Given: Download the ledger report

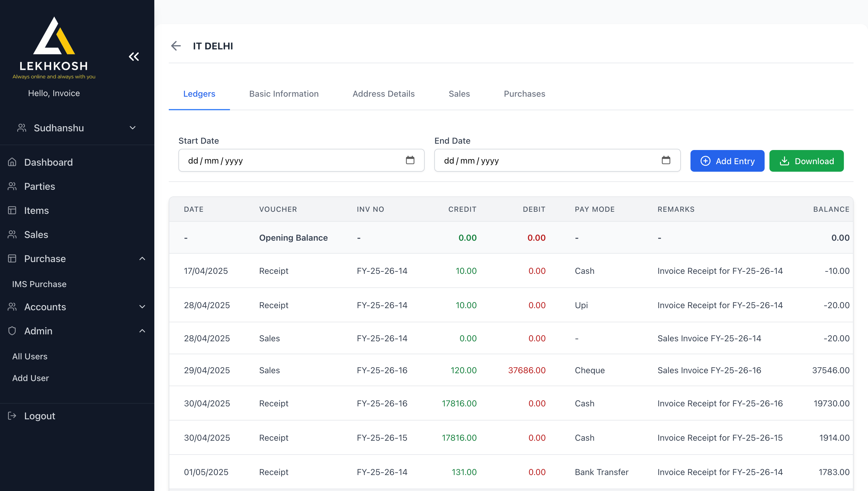Looking at the screenshot, I should coord(806,161).
